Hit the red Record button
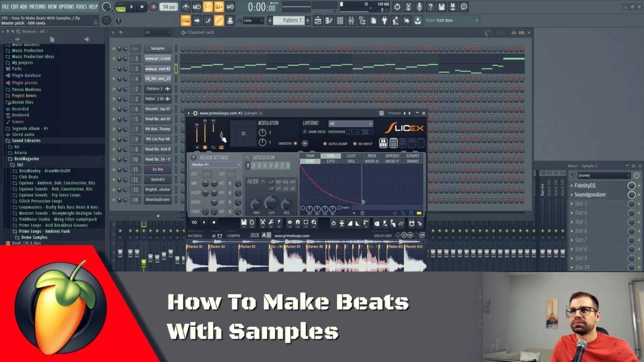 pos(153,7)
